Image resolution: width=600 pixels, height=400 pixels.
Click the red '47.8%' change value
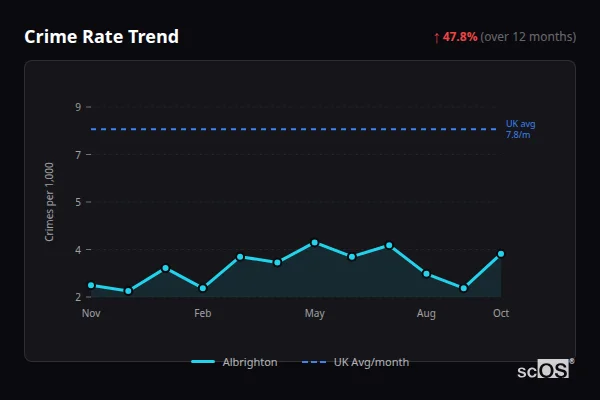460,37
